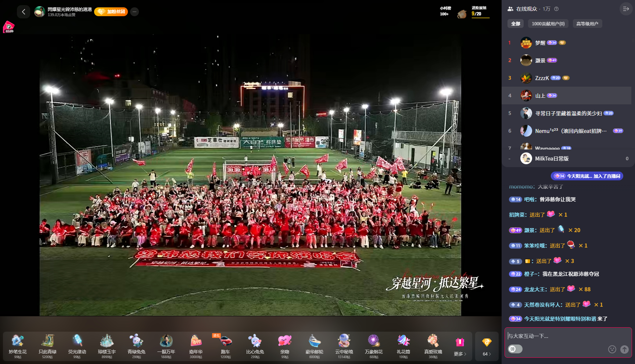Open chat user 橙子~'s name
Viewport: 635px width, 364px height.
pos(531,274)
